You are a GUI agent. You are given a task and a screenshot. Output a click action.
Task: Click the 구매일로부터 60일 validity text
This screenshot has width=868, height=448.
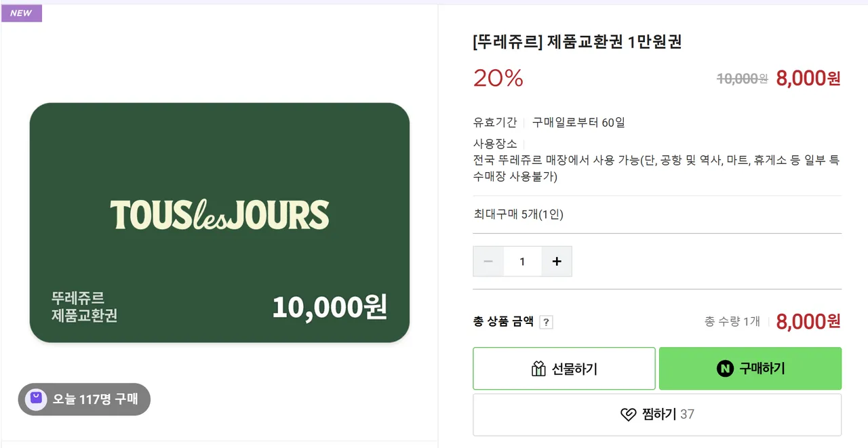click(x=578, y=123)
